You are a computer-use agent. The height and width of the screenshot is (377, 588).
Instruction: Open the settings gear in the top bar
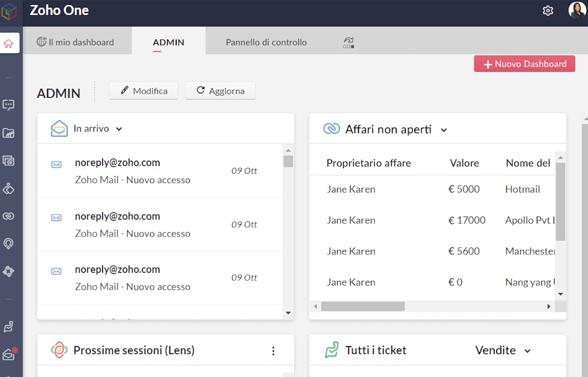coord(548,11)
